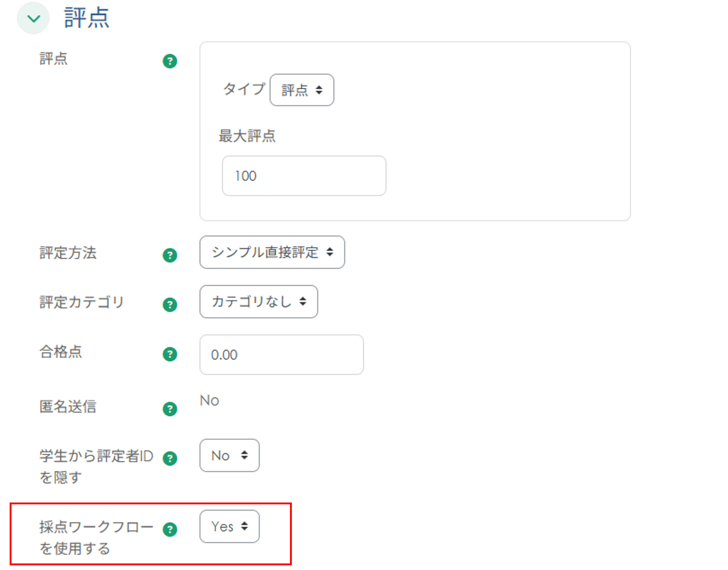Click the 評定方法 field label
Screen dimensions: 728x570
click(x=68, y=253)
